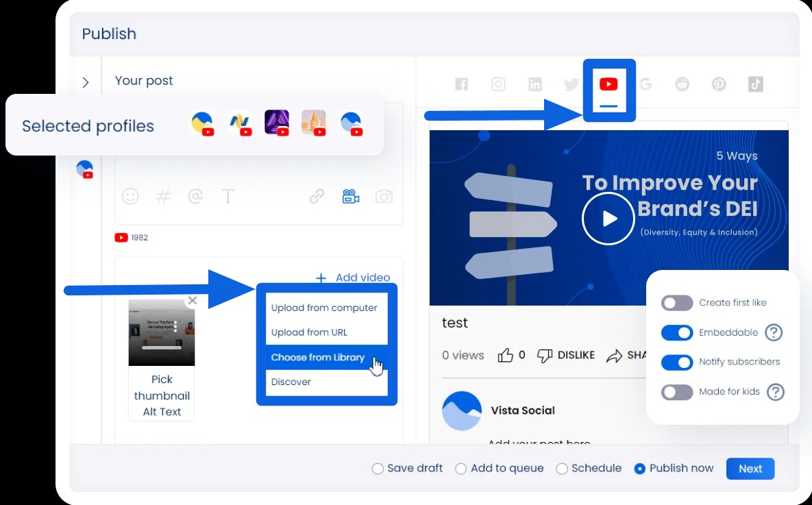
Task: Remove the video thumbnail with X
Action: (x=193, y=300)
